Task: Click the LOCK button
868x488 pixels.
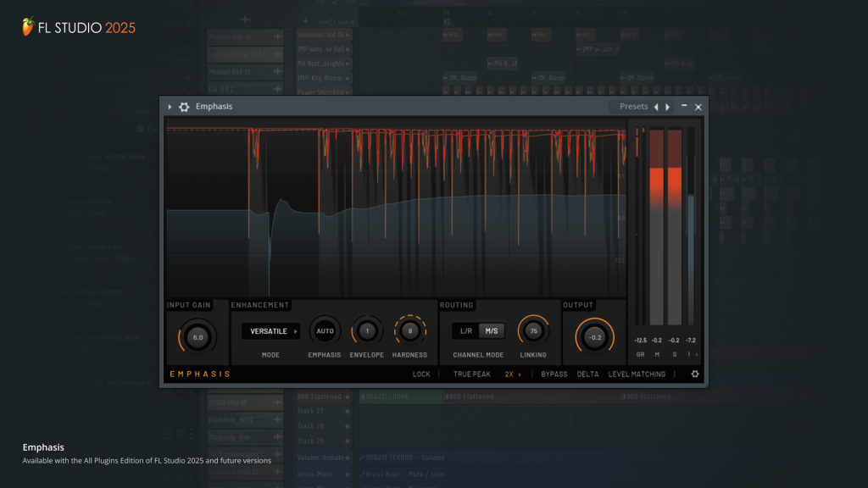Action: 421,374
